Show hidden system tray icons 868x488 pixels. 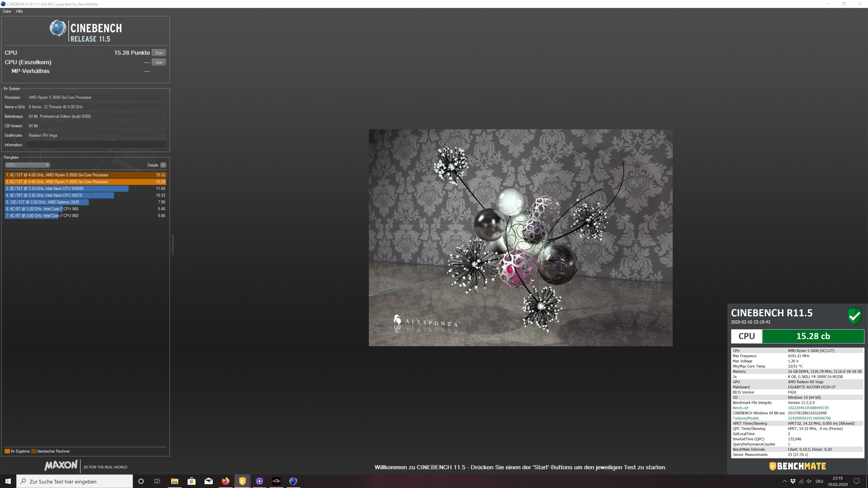[784, 481]
